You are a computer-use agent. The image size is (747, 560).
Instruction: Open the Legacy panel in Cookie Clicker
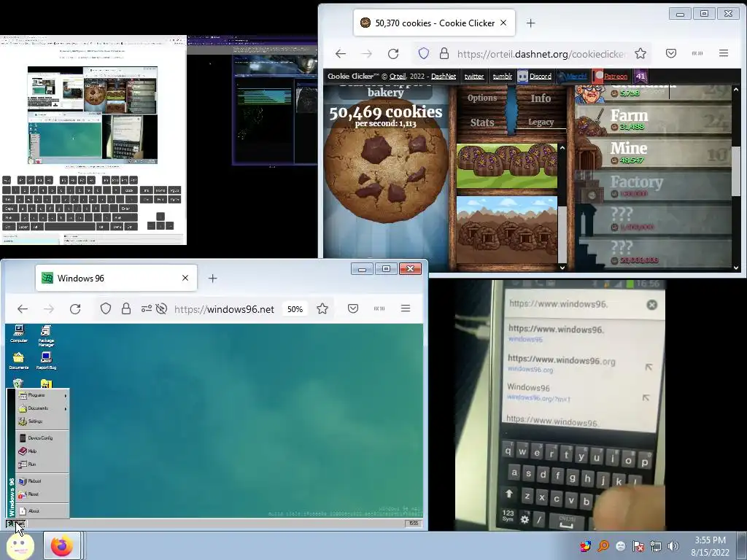(541, 122)
